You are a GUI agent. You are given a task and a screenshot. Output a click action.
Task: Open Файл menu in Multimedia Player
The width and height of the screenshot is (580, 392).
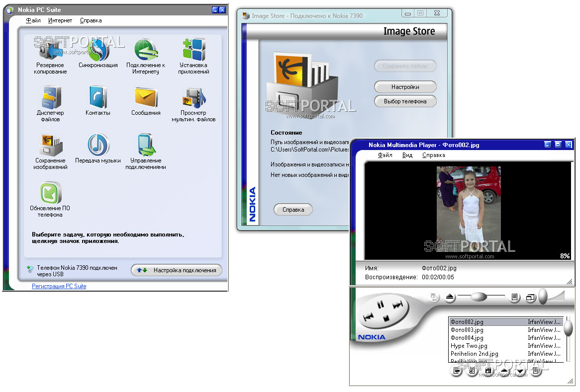385,155
